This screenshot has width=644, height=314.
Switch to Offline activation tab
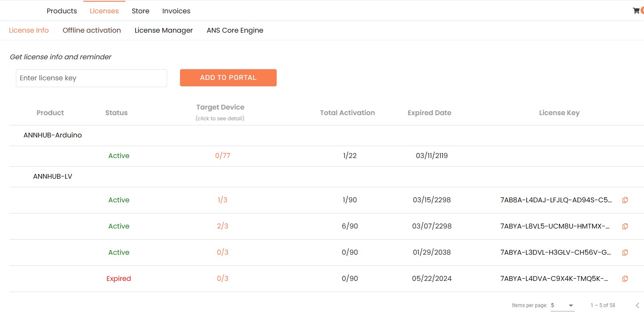tap(92, 30)
